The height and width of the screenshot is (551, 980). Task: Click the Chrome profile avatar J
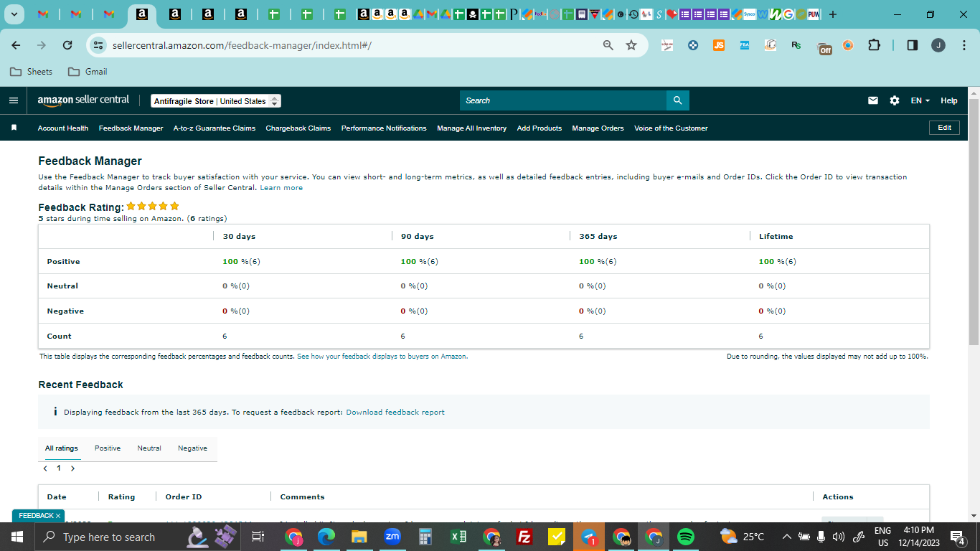(938, 45)
